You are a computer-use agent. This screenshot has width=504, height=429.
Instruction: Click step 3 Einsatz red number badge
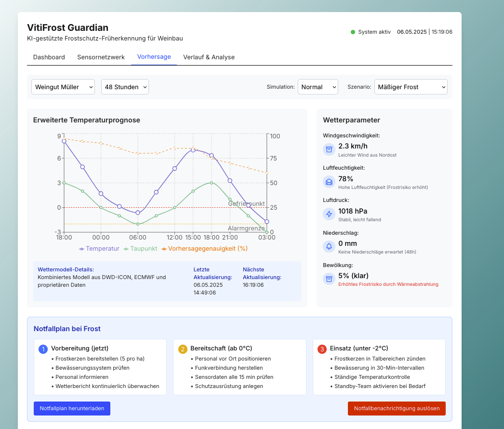click(322, 349)
